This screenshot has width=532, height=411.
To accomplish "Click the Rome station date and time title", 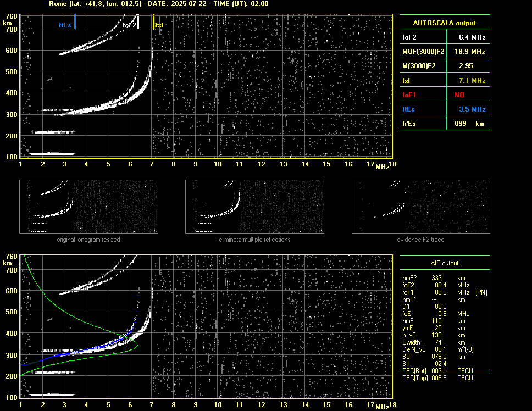I will [x=158, y=4].
